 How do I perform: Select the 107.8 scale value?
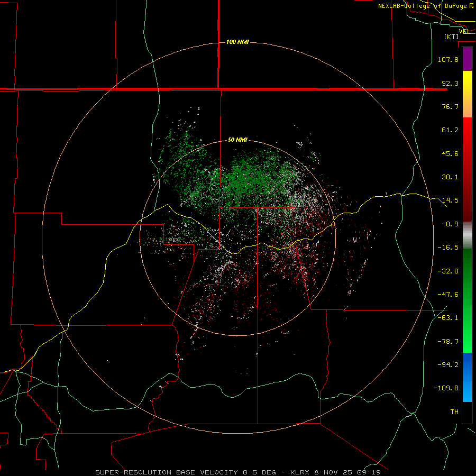pyautogui.click(x=448, y=59)
